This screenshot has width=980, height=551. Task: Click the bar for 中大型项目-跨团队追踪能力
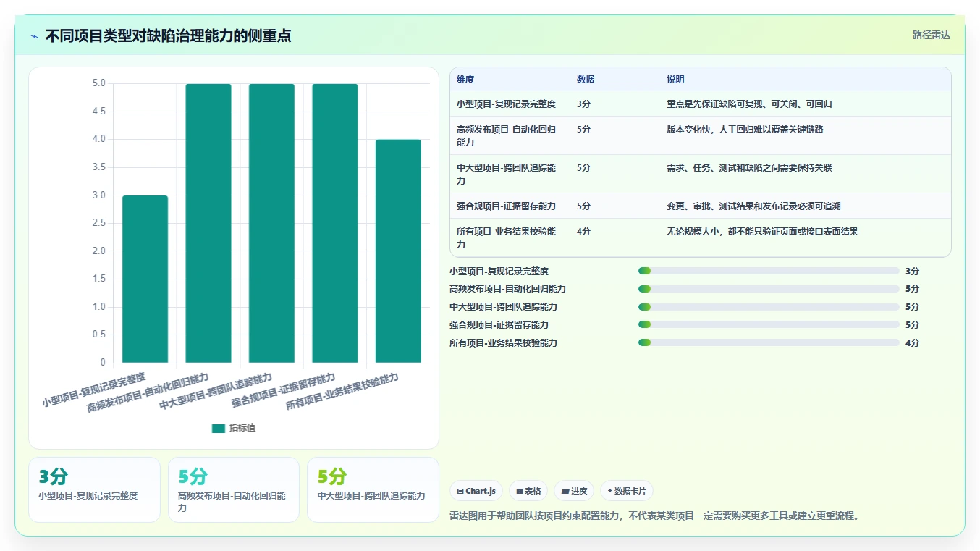(271, 223)
